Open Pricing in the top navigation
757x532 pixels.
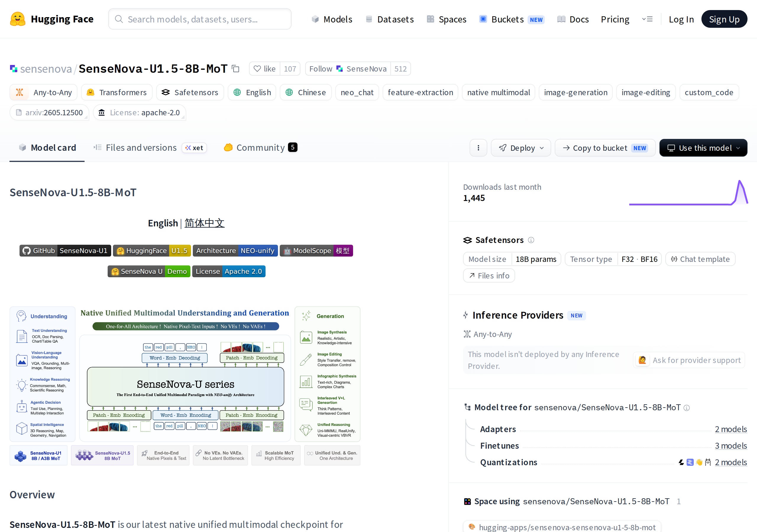[615, 19]
